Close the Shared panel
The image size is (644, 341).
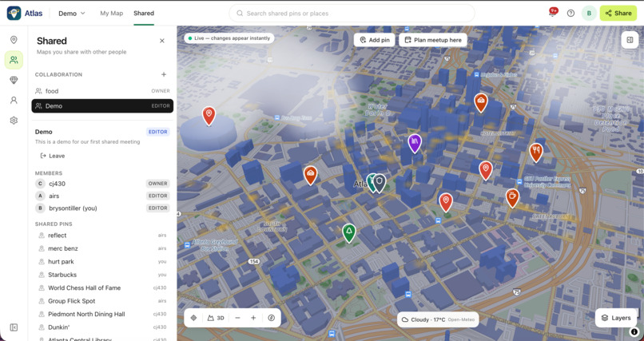(162, 41)
